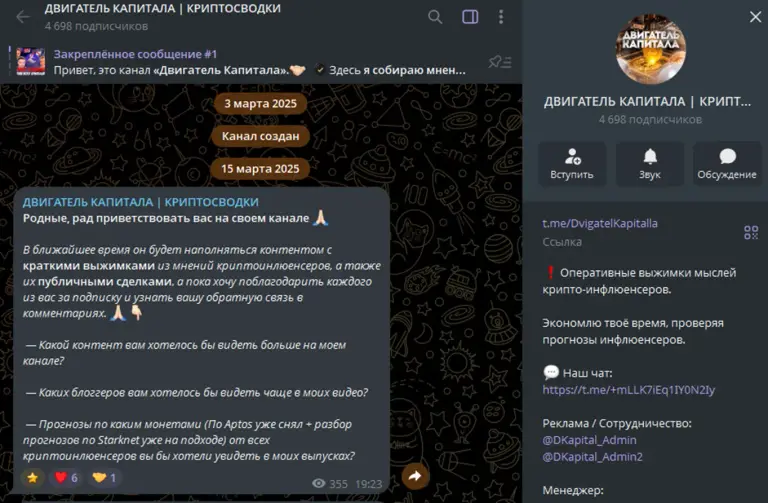Viewport: 768px width, 503px height.
Task: Click the Наш чат: label
Action: pos(587,373)
